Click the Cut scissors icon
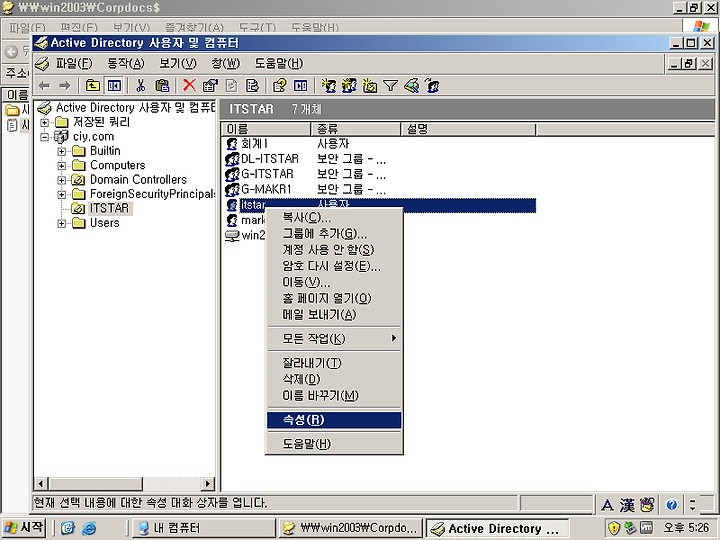 [141, 85]
